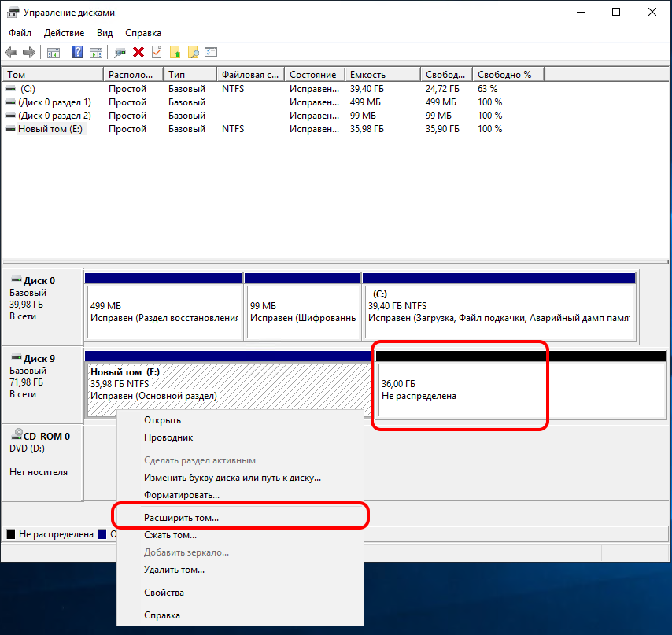Click the drive icon of the (C:) row
Viewport: 672px width, 635px height.
click(10, 89)
